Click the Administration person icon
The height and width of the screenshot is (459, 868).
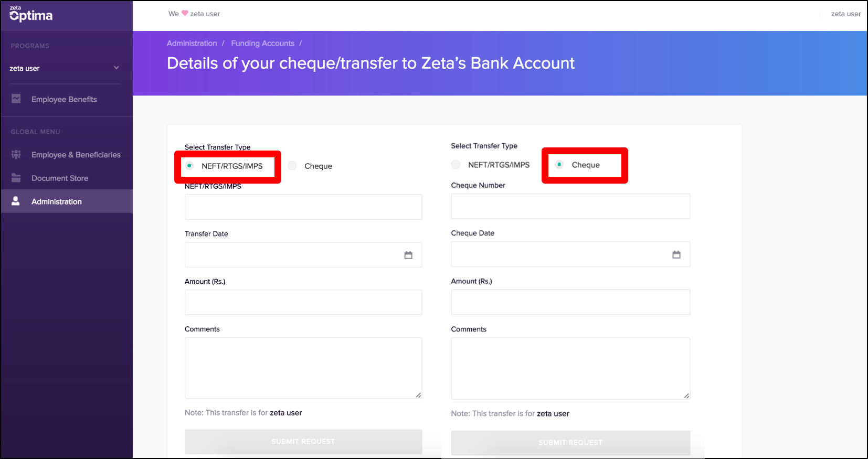tap(16, 201)
